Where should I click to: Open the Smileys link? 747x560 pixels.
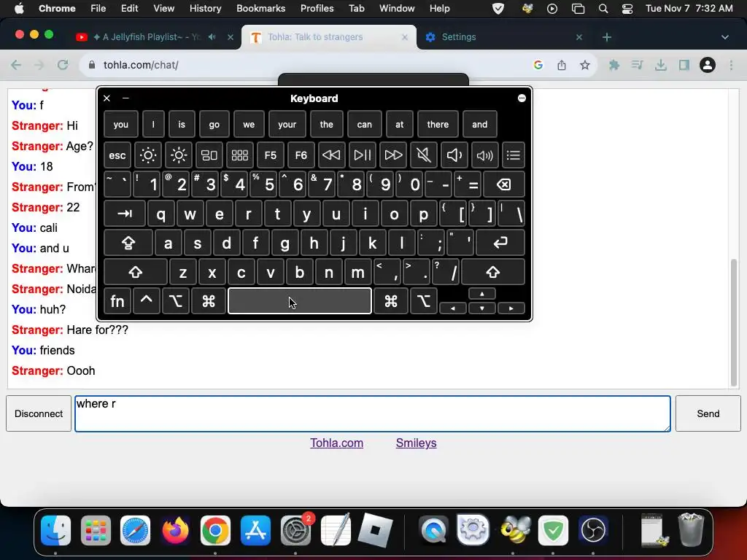coord(416,443)
